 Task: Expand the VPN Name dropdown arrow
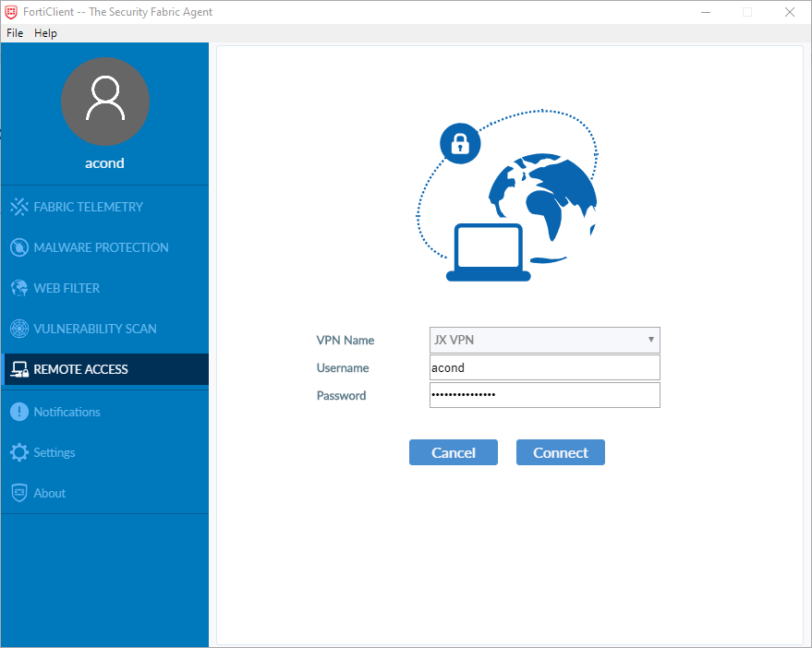[651, 340]
